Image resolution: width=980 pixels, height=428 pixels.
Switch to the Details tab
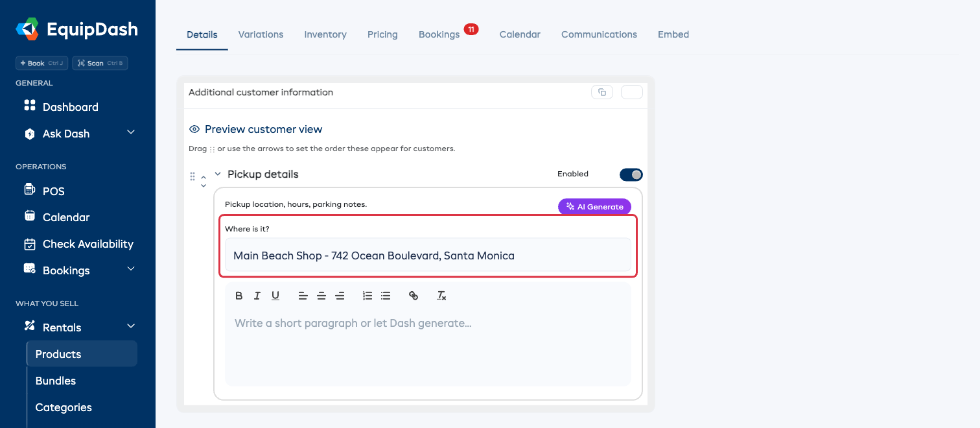coord(202,34)
